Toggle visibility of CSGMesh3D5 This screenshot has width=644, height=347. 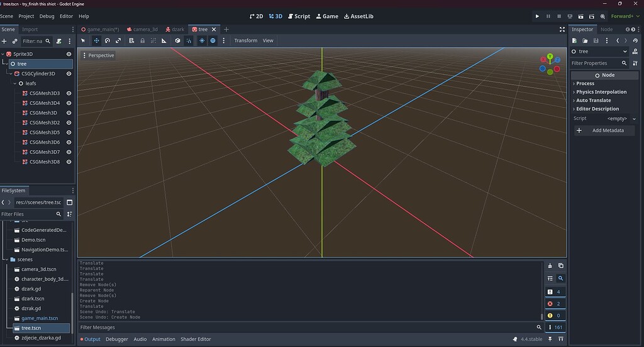tap(69, 132)
